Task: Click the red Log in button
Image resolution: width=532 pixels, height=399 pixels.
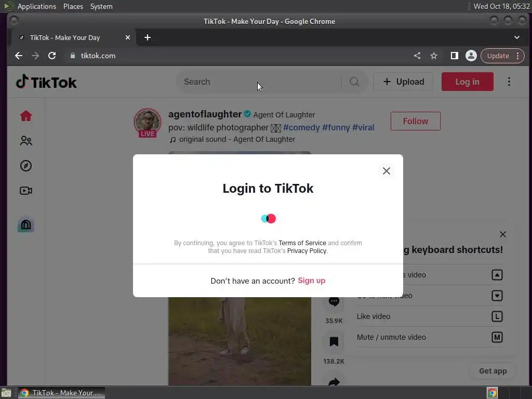Action: (x=467, y=82)
